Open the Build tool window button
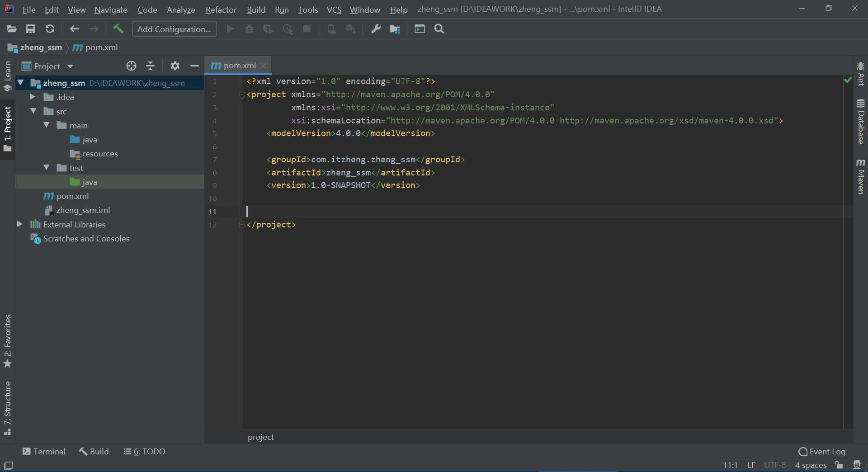This screenshot has width=868, height=472. click(x=94, y=451)
